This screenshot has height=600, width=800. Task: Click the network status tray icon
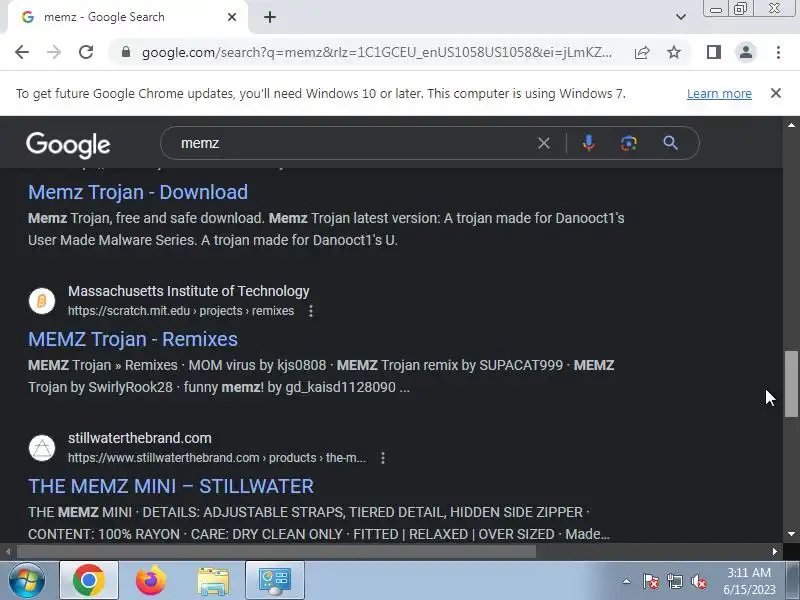[x=674, y=581]
